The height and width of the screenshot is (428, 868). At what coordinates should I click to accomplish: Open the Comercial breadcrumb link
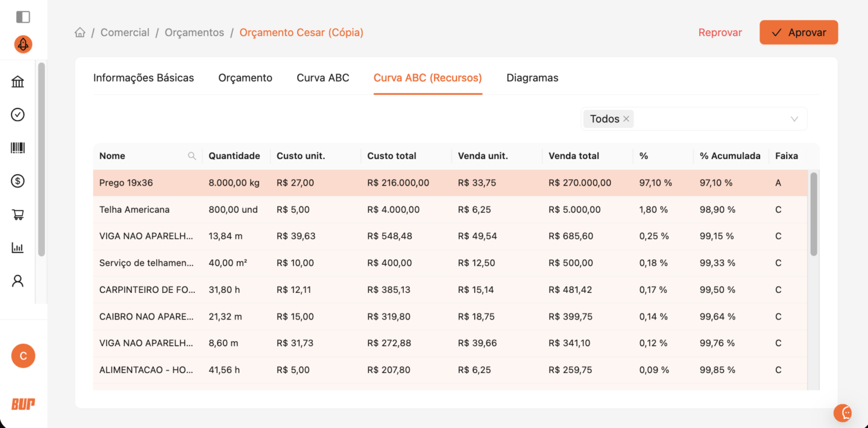point(125,33)
